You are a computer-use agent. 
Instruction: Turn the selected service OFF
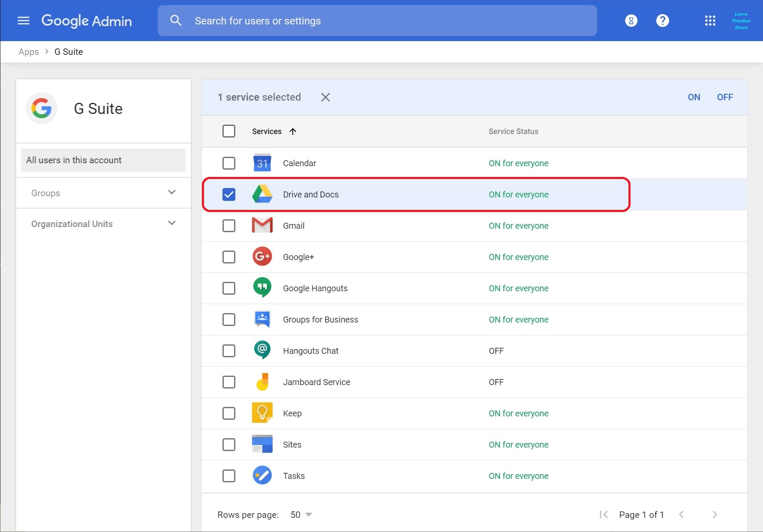(725, 97)
